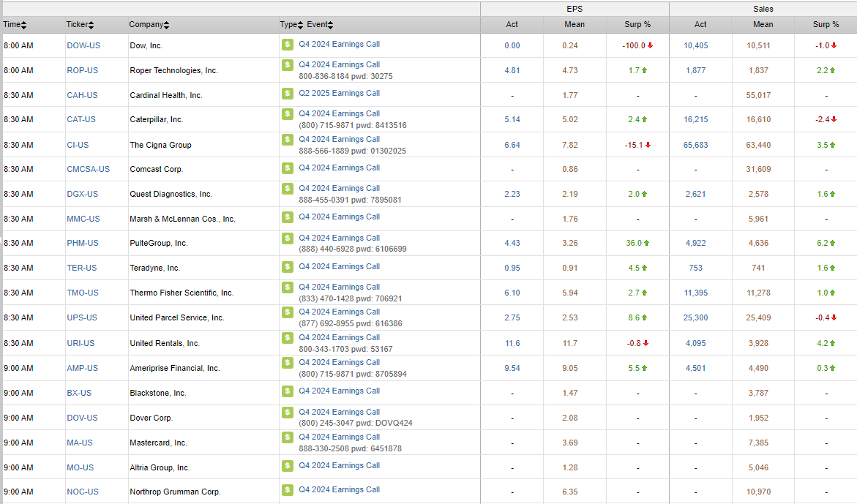Image resolution: width=857 pixels, height=504 pixels.
Task: Click Dow EPS actual value 0.00
Action: click(x=512, y=46)
